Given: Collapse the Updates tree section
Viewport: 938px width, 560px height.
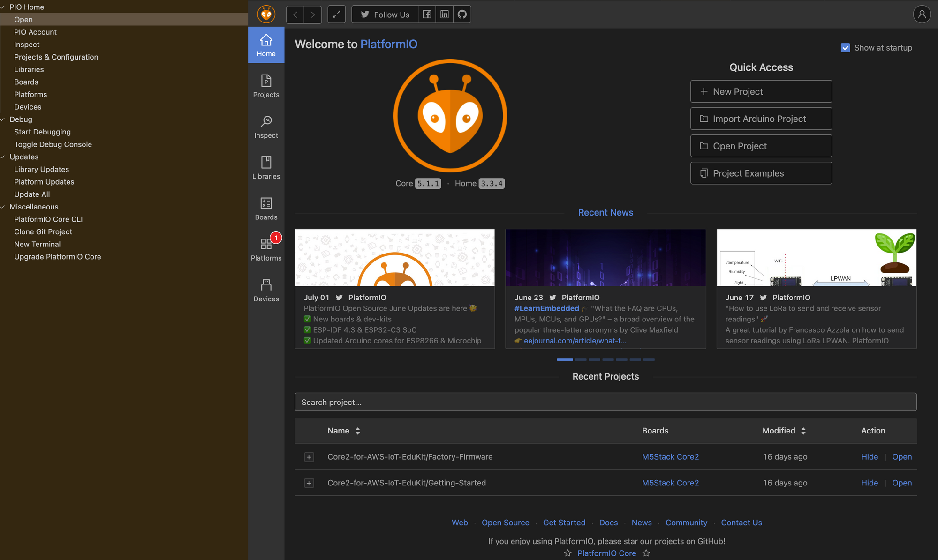Looking at the screenshot, I should click(3, 157).
